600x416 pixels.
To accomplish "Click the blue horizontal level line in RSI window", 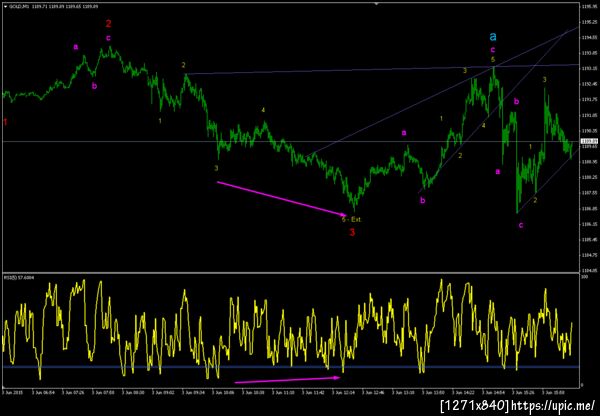I will 291,367.
